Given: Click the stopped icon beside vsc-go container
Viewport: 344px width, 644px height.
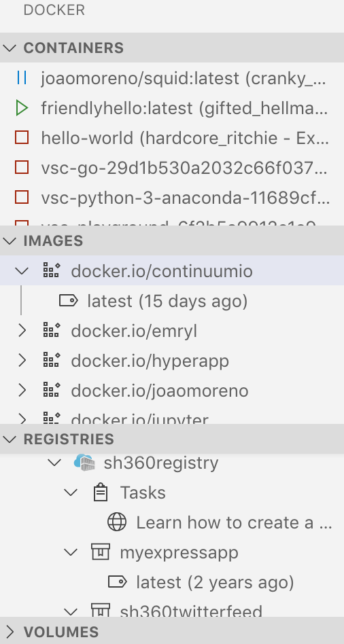Looking at the screenshot, I should point(21,168).
